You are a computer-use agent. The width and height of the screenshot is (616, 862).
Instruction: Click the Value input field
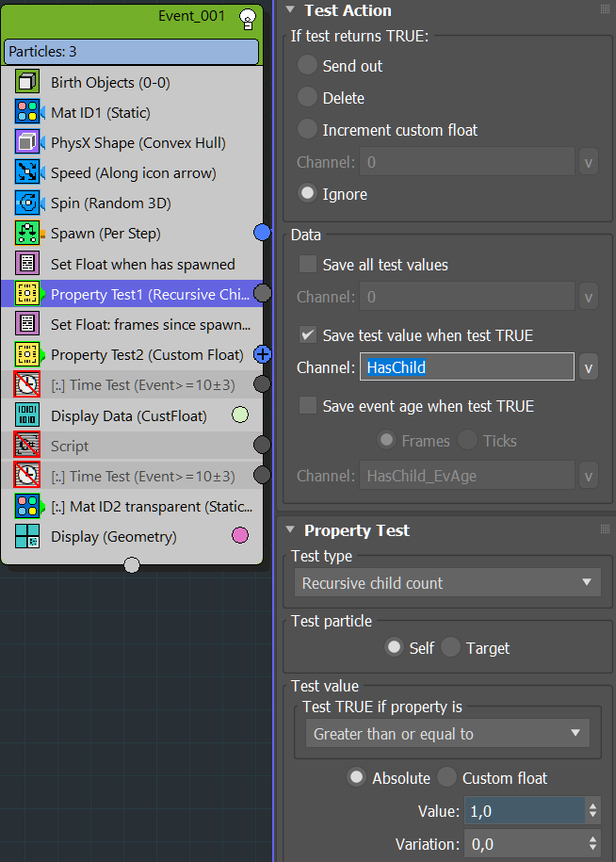[x=523, y=811]
